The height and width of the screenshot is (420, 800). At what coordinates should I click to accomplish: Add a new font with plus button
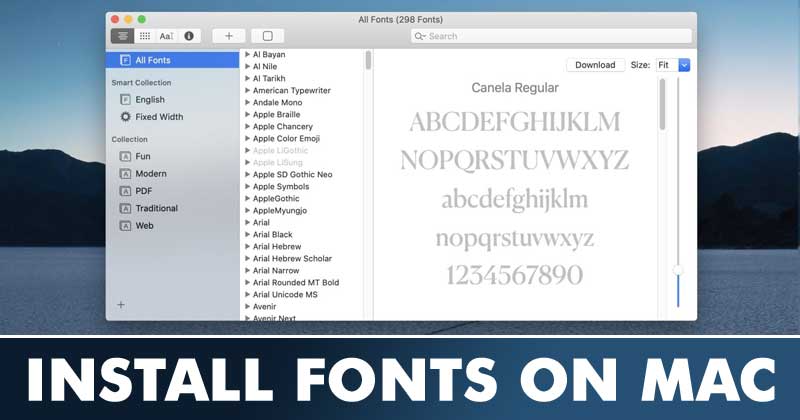[x=229, y=36]
